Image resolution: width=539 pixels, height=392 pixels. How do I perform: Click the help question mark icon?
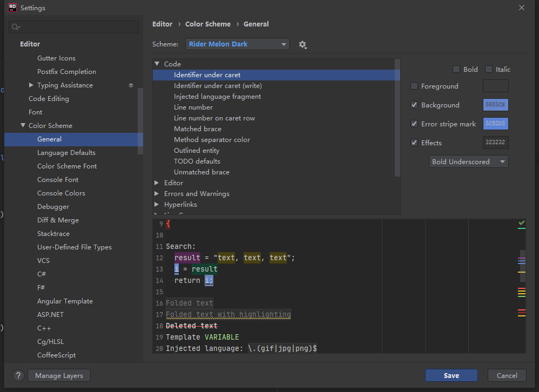click(x=18, y=375)
